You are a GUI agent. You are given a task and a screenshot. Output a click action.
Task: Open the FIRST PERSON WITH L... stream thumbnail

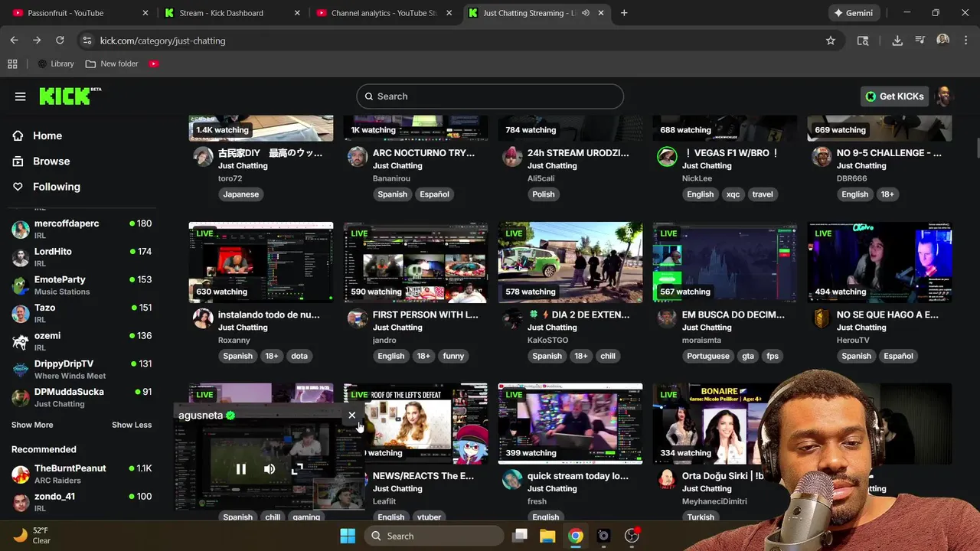416,262
